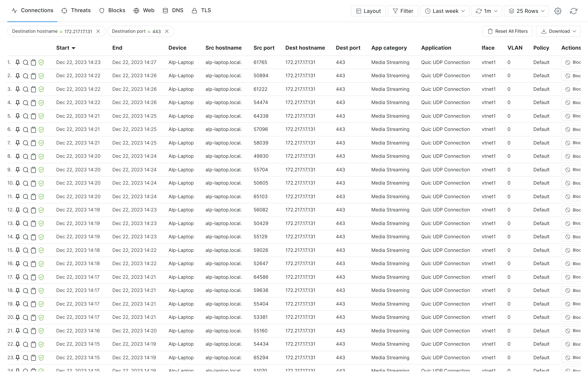Click the Application column header
This screenshot has width=588, height=378.
tap(436, 48)
